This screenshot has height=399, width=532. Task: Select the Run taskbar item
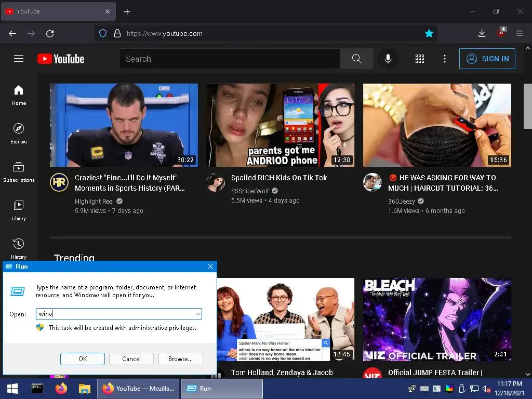(222, 389)
